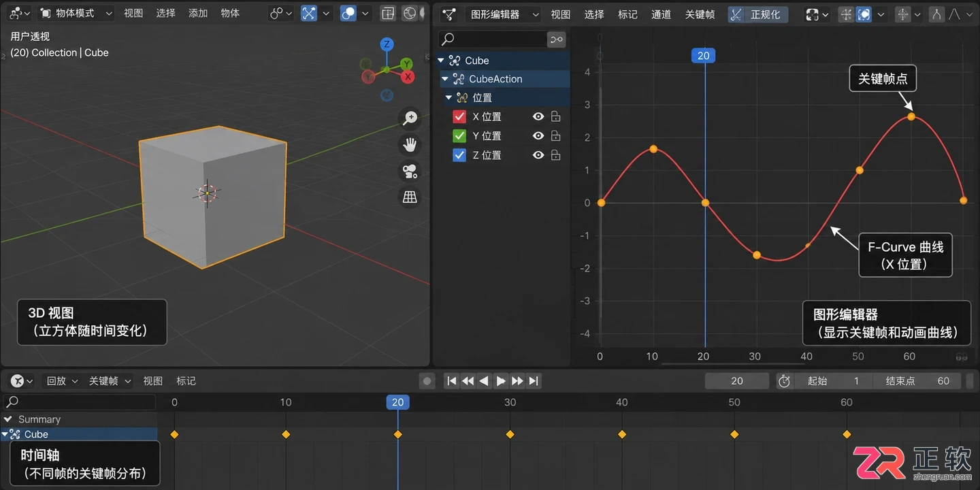980x490 pixels.
Task: Click the frame 20 marker in graph editor
Action: (x=704, y=56)
